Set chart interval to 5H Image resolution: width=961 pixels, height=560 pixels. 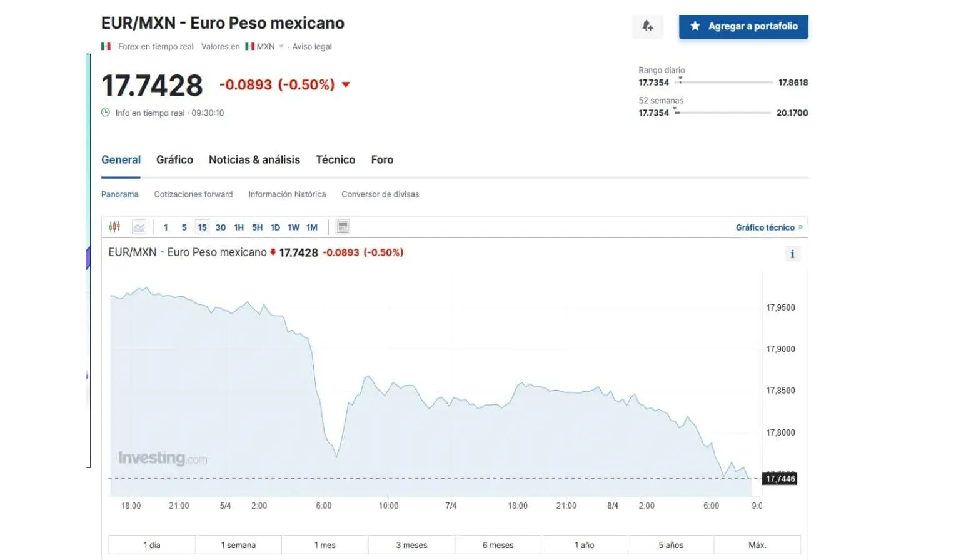pos(257,227)
